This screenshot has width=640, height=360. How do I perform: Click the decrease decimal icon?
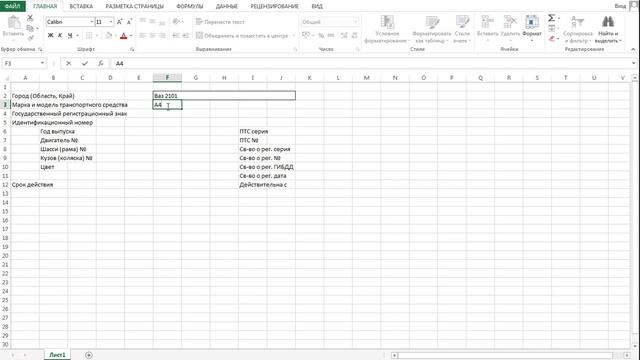pos(354,36)
